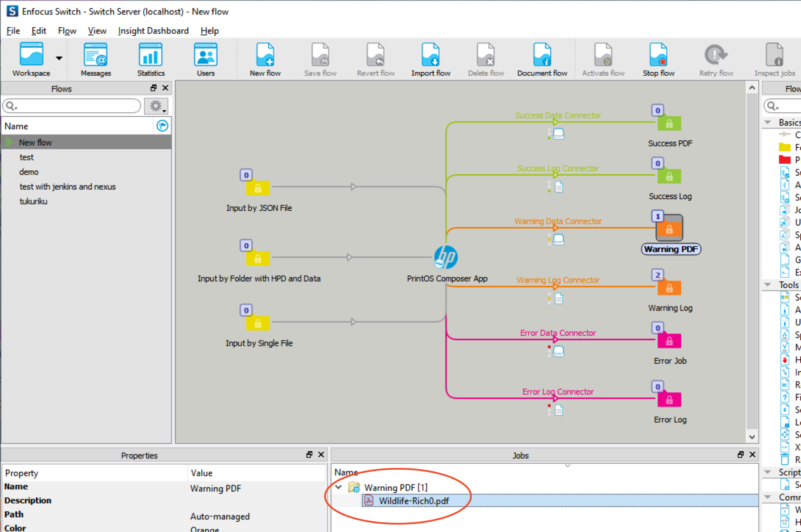This screenshot has height=532, width=801.
Task: Click the Stop flow icon
Action: [x=658, y=59]
